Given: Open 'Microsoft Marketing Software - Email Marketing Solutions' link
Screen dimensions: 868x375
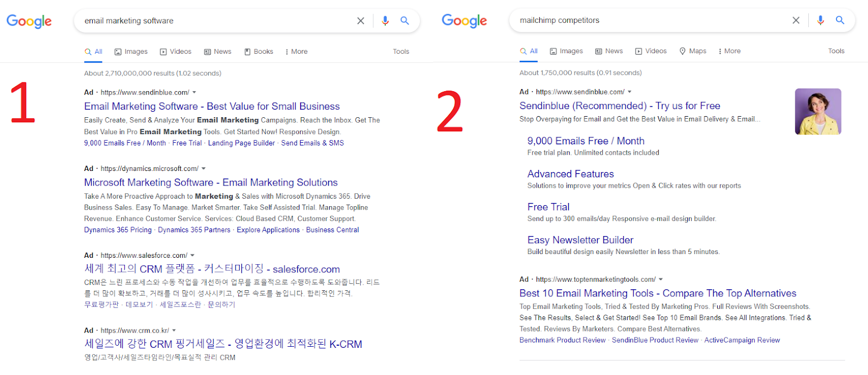Looking at the screenshot, I should pos(211,182).
